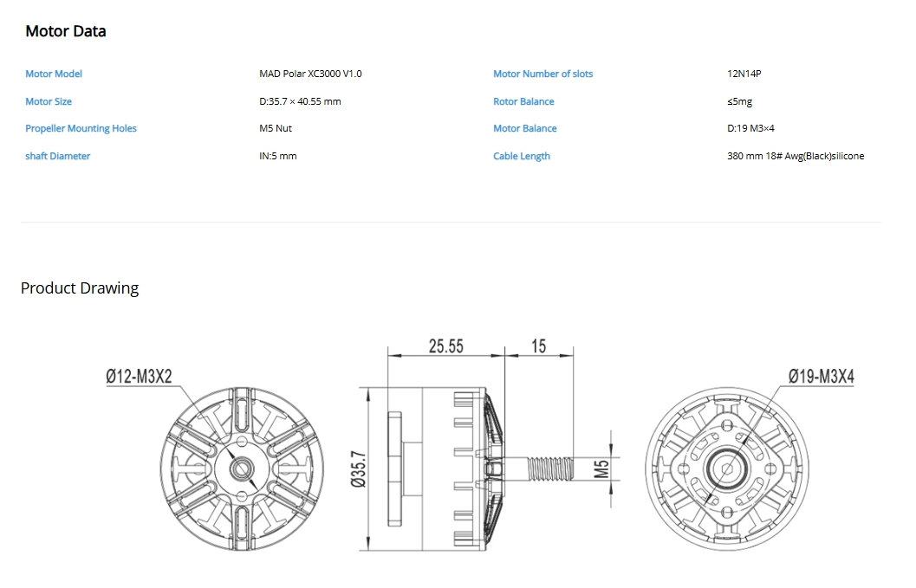Select the value "D:19 M3×4"
Image resolution: width=916 pixels, height=588 pixels.
click(750, 128)
